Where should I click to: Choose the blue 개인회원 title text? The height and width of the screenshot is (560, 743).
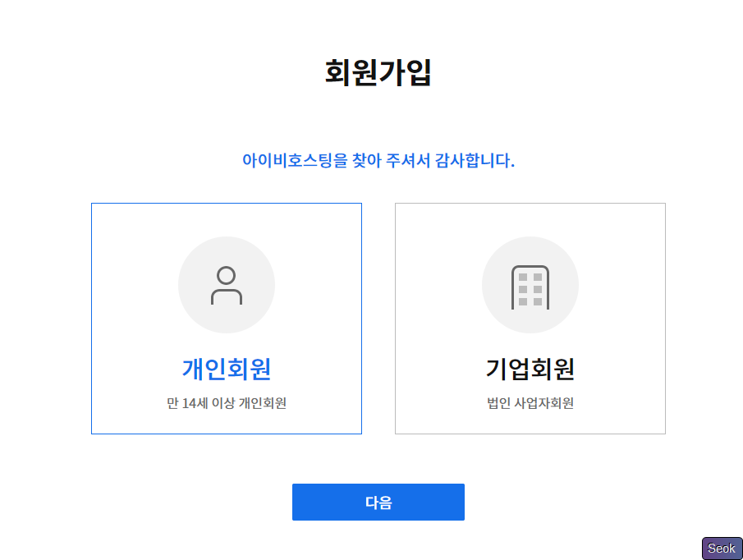pos(227,370)
